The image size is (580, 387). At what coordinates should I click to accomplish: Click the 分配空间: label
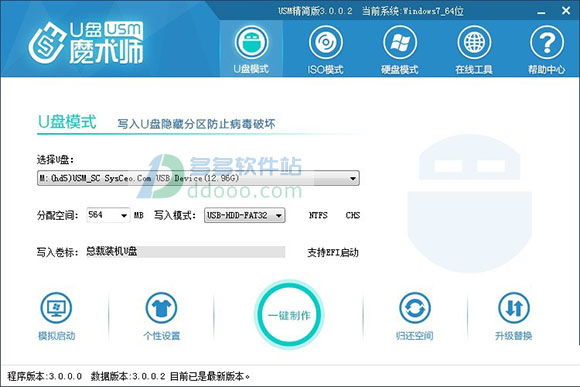click(x=58, y=215)
